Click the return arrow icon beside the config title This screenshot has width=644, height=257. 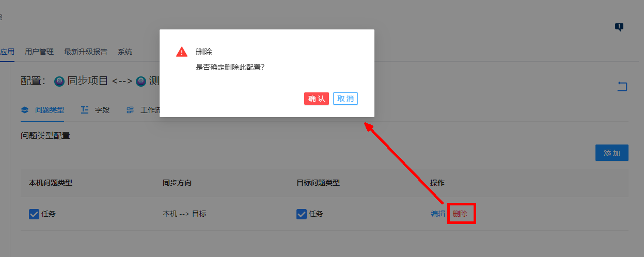[x=622, y=87]
